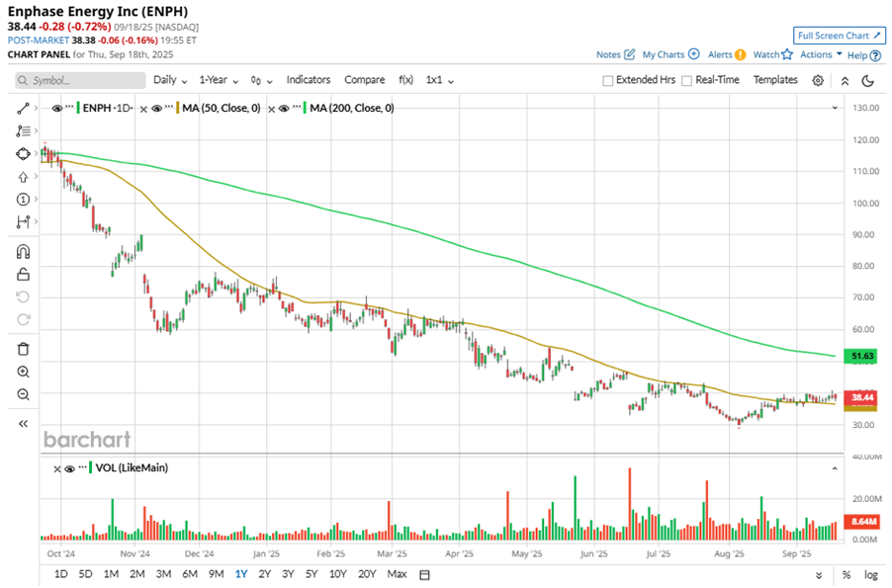Enable Real-Time checkbox
The image size is (892, 588).
click(x=686, y=81)
